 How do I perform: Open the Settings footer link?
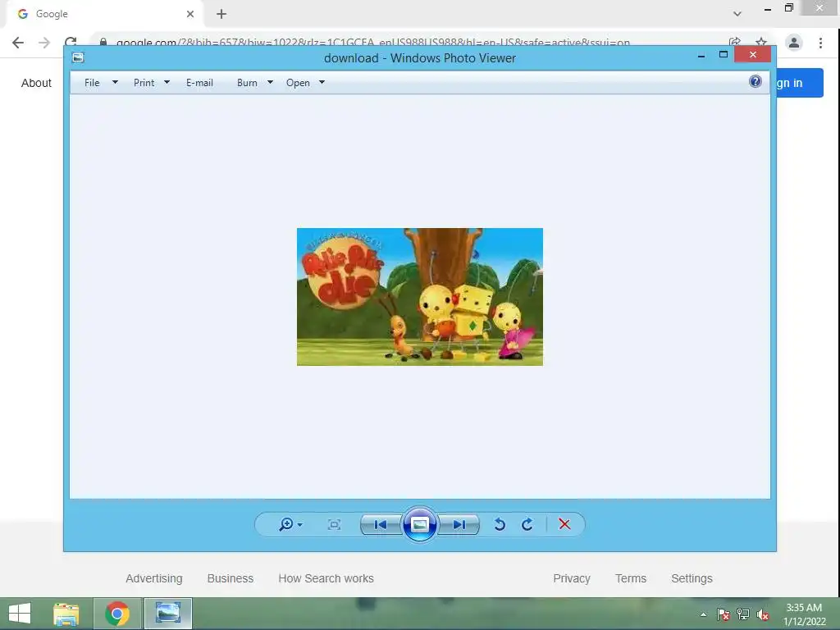(x=692, y=578)
